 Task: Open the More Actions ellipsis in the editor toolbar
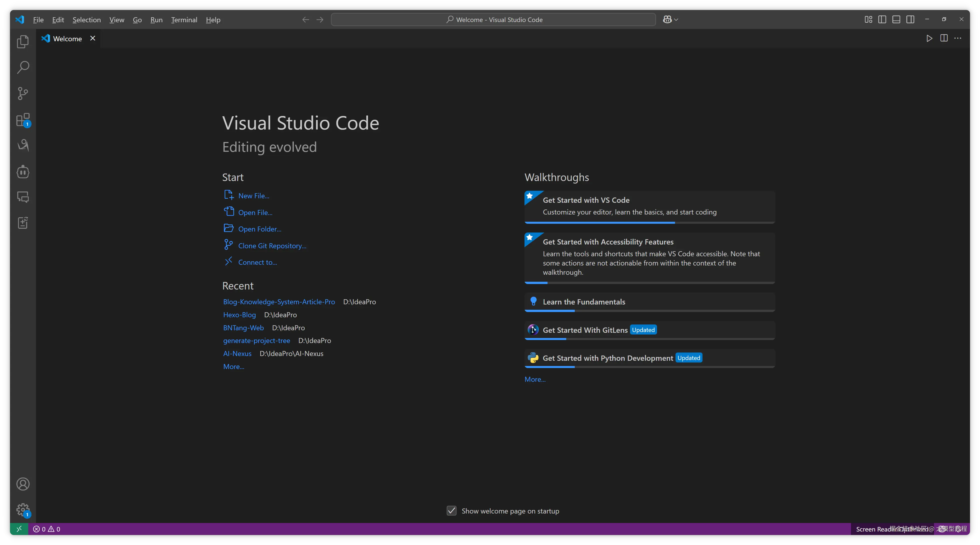958,38
